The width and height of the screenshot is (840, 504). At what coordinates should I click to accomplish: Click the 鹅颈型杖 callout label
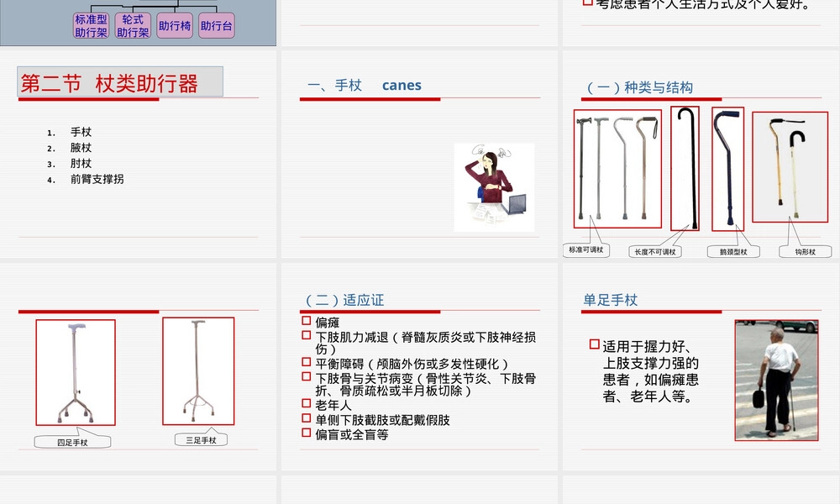733,252
